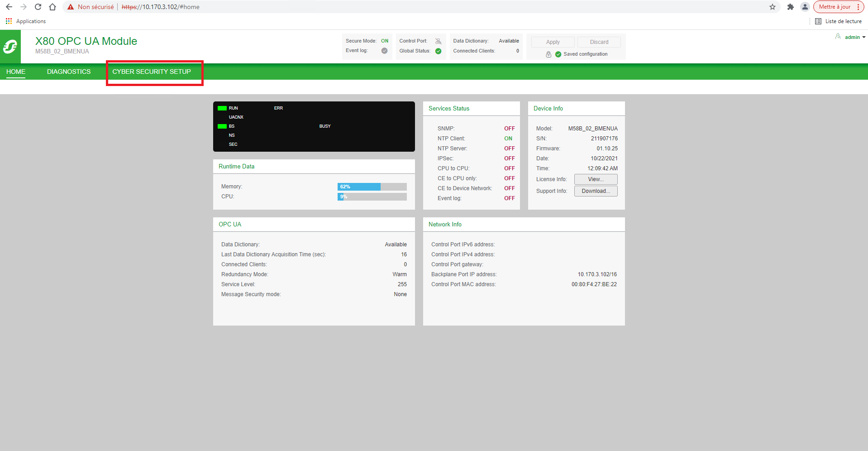Image resolution: width=868 pixels, height=451 pixels.
Task: Click NTP Client ON status value
Action: tap(508, 139)
